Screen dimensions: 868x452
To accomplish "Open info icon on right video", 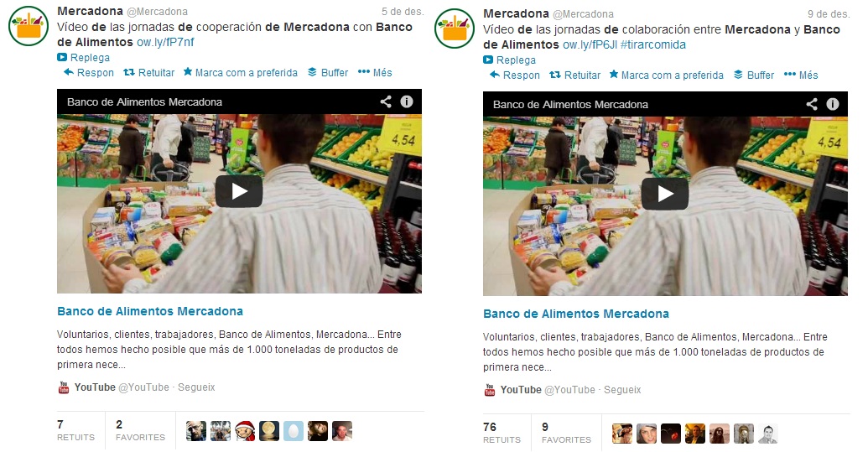I will [833, 104].
